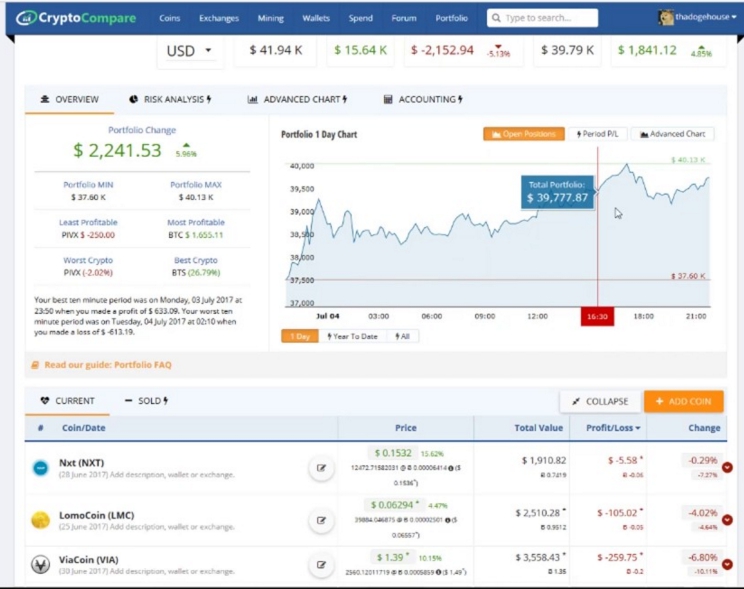Click the Add Coin button
The width and height of the screenshot is (744, 589).
coord(683,401)
